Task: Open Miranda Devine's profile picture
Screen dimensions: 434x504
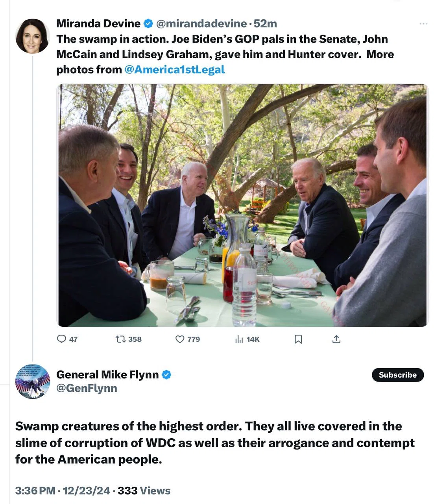Action: point(33,36)
